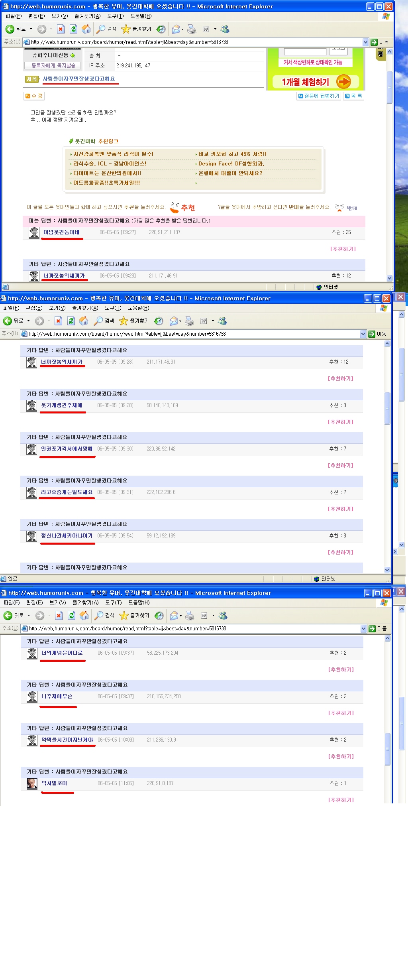
Task: Open the Messenger icon in the topmost IE window toolbar
Action: pyautogui.click(x=225, y=29)
